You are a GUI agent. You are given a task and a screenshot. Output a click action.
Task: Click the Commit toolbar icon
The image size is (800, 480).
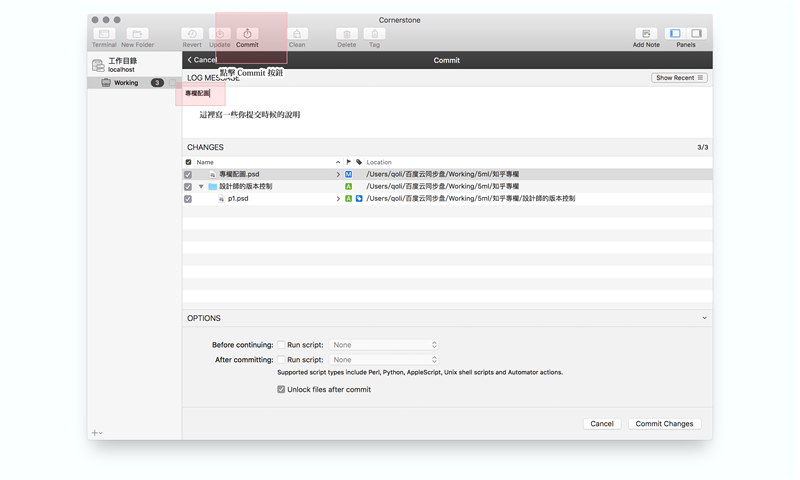point(247,34)
